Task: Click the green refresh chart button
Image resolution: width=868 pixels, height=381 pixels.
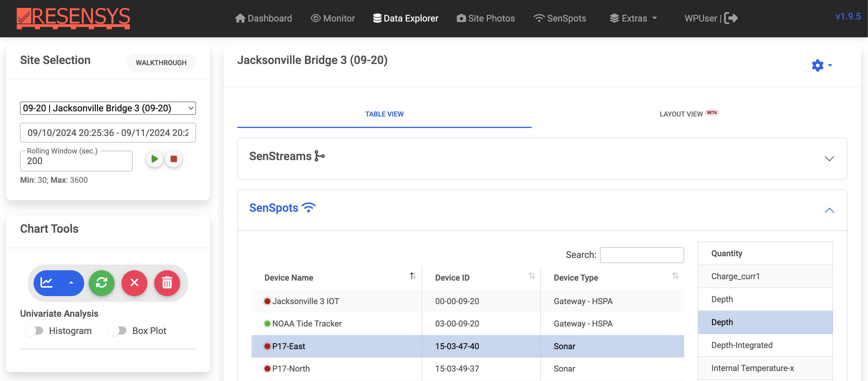Action: 101,283
